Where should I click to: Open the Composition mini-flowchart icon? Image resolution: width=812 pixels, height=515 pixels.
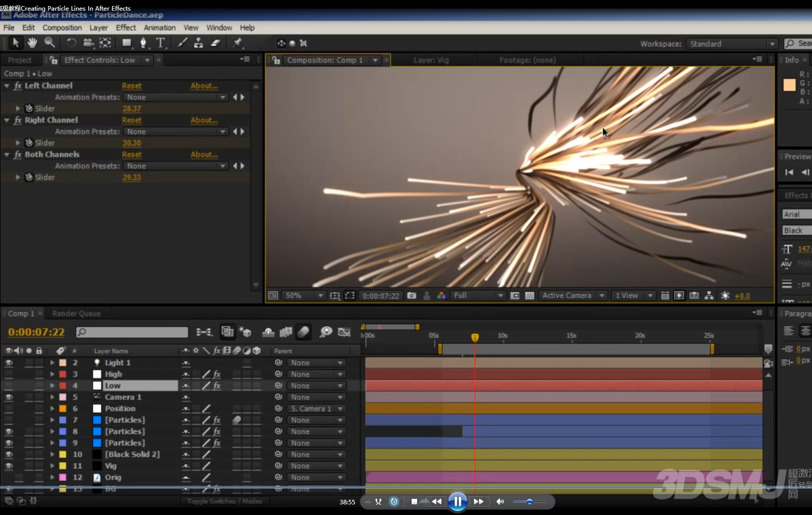tap(204, 332)
